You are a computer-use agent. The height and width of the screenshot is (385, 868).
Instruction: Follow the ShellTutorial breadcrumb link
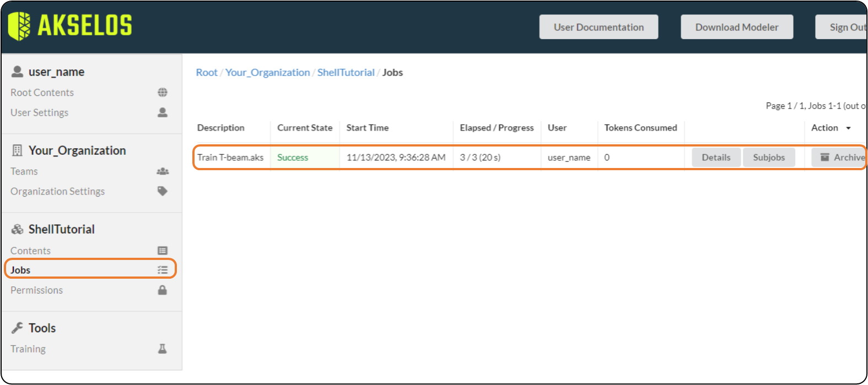[346, 72]
